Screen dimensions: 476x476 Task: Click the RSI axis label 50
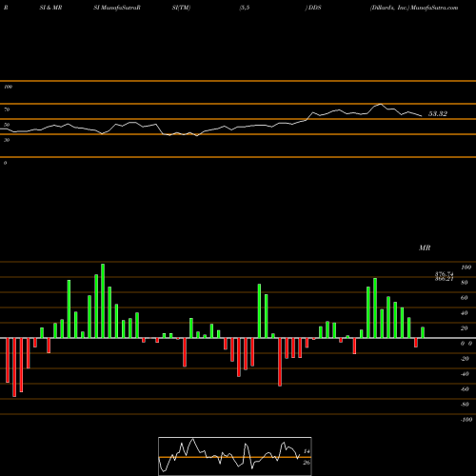pos(7,125)
